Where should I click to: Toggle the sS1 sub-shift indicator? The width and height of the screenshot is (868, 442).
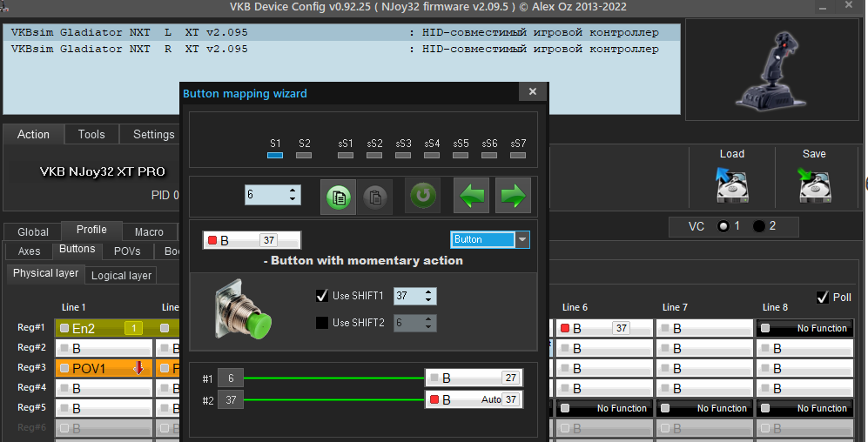tap(346, 156)
